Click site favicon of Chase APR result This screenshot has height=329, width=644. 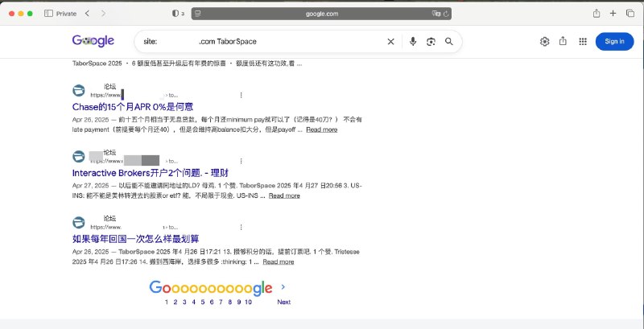point(78,90)
